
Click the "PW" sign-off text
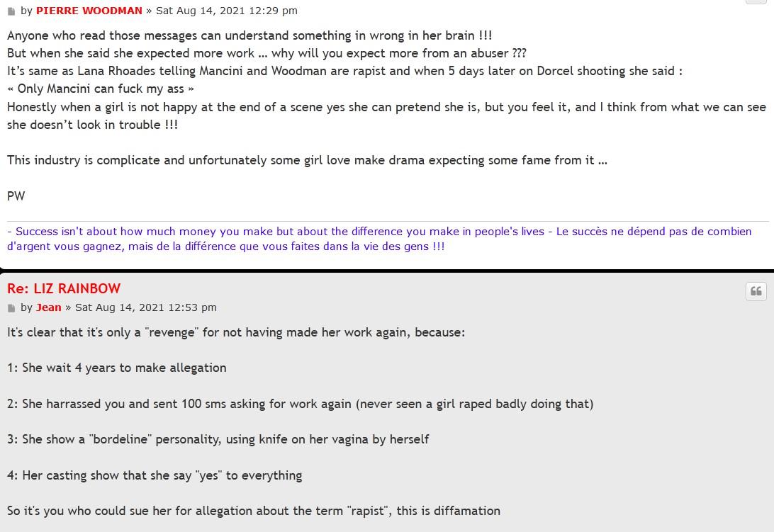point(16,196)
